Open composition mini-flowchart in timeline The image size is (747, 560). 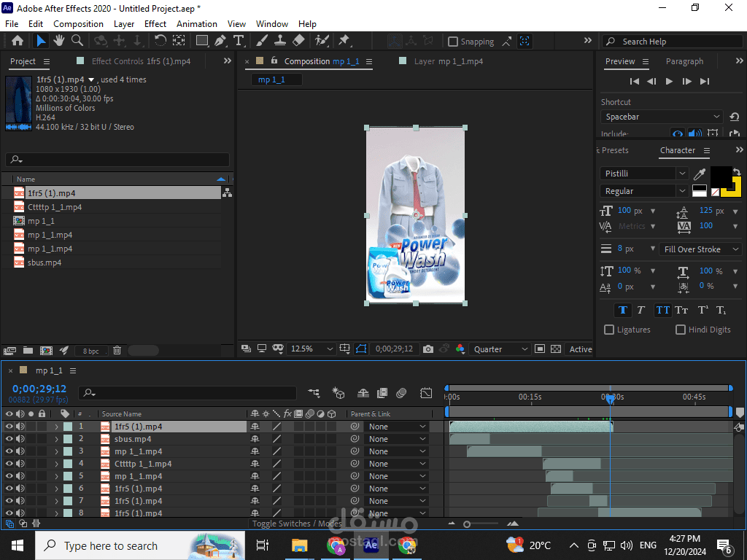point(314,393)
